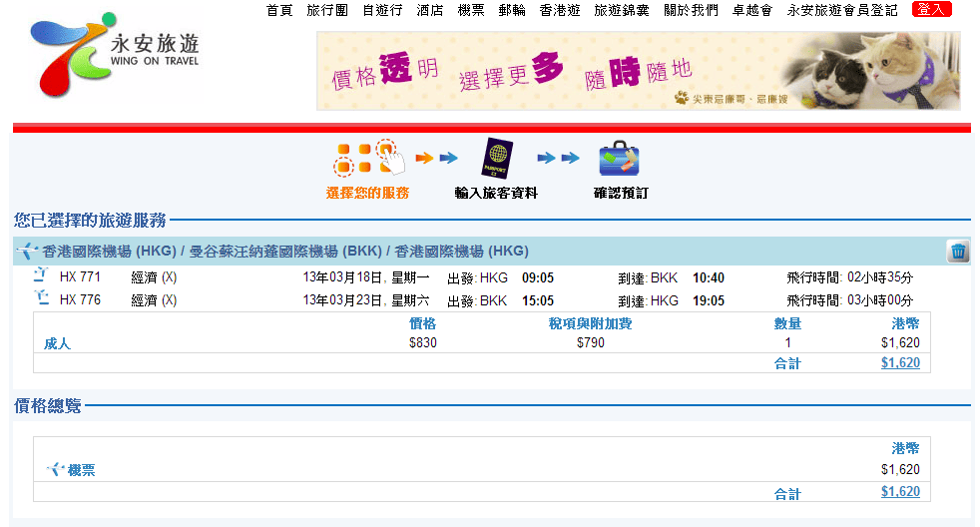980x527 pixels.
Task: Click the price overview total $1,620 link
Action: click(899, 492)
